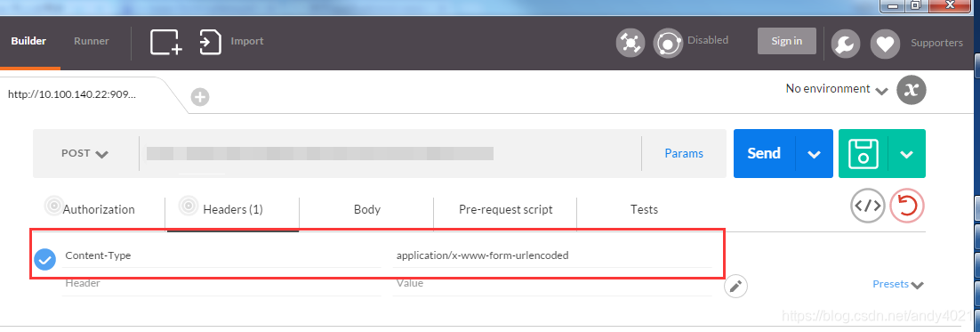This screenshot has width=980, height=332.
Task: Switch to the Body tab
Action: [x=367, y=209]
